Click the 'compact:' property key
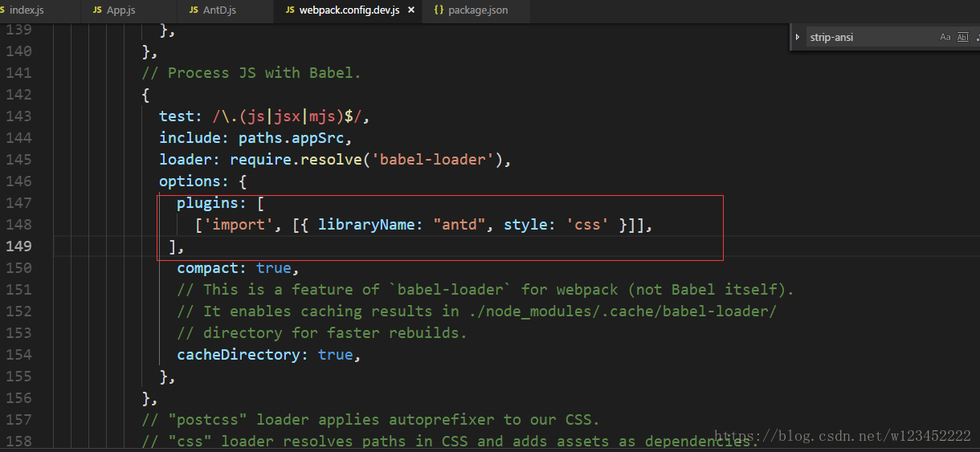Image resolution: width=980 pixels, height=452 pixels. coord(212,268)
